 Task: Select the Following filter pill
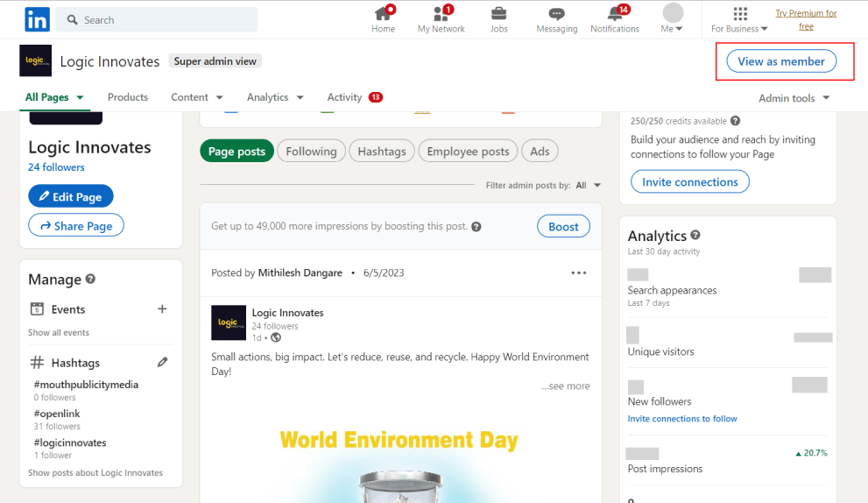click(x=311, y=151)
